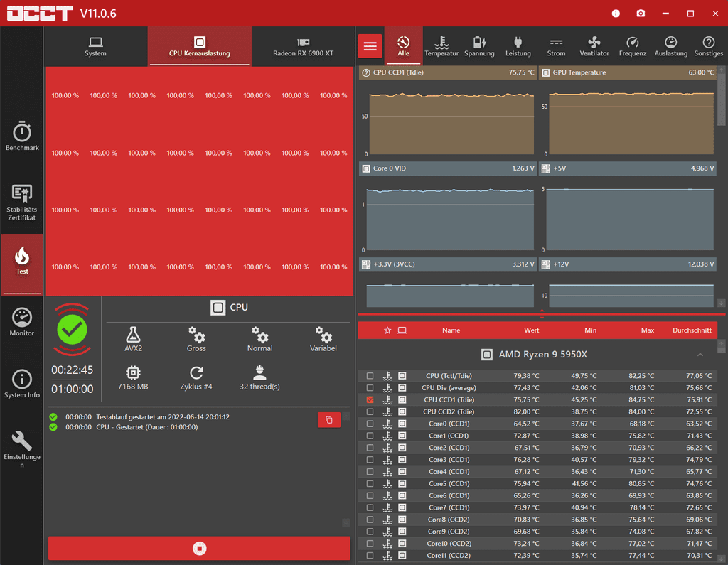Copy the log with red copy icon
Screen dimensions: 728x565
click(x=329, y=420)
